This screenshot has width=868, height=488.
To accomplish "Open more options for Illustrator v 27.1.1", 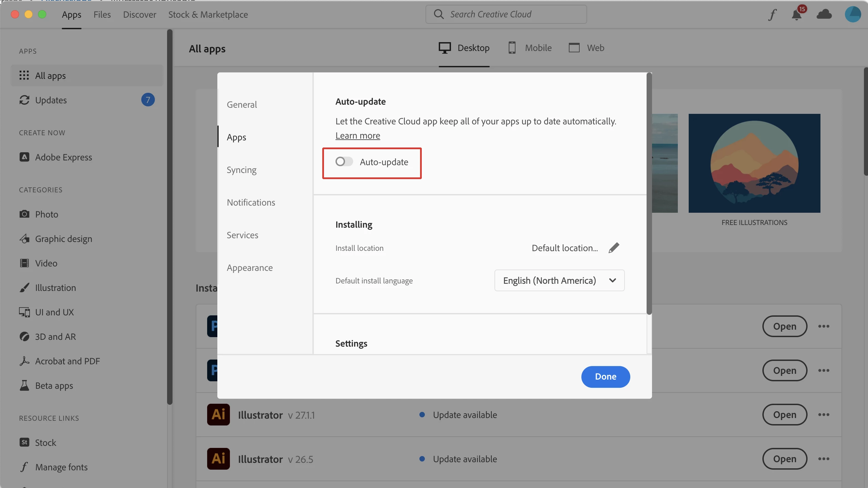I will pos(824,415).
